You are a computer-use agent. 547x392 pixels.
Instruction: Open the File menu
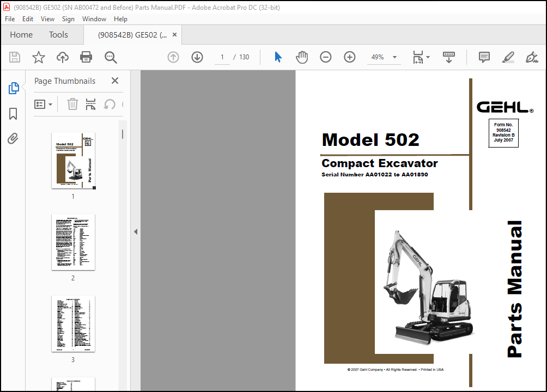[x=10, y=19]
